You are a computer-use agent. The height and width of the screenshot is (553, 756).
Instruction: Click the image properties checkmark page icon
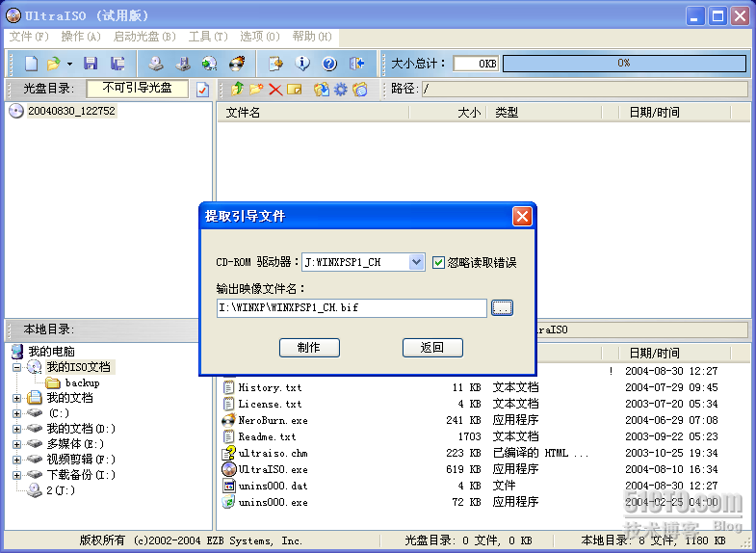(x=202, y=90)
